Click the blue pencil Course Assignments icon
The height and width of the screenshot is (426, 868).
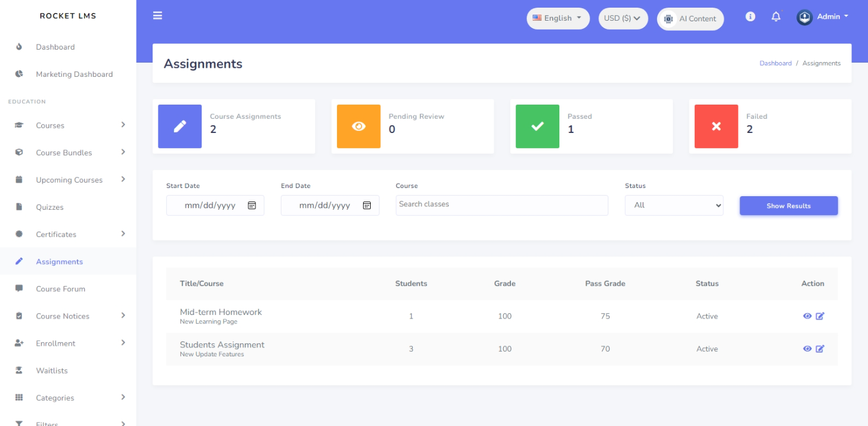click(x=180, y=126)
